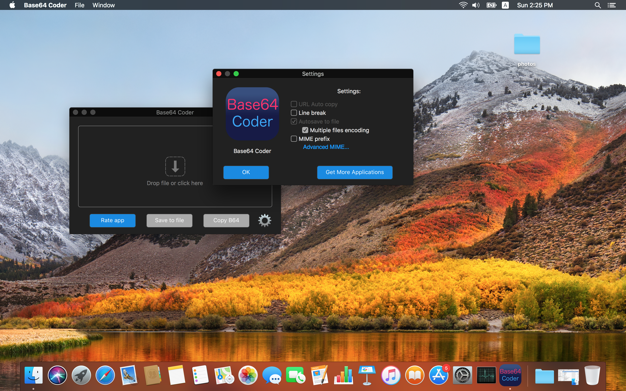626x391 pixels.
Task: Open the Trash in dock
Action: [x=592, y=375]
